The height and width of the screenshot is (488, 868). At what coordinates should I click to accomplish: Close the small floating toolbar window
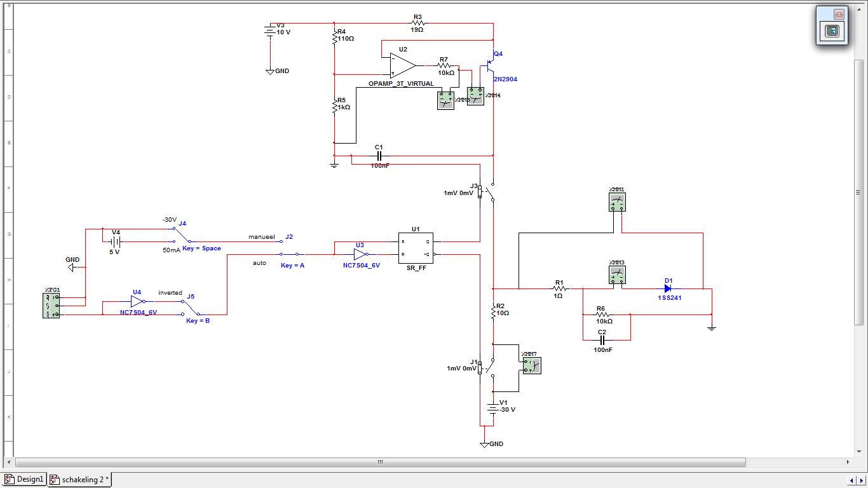coord(839,14)
